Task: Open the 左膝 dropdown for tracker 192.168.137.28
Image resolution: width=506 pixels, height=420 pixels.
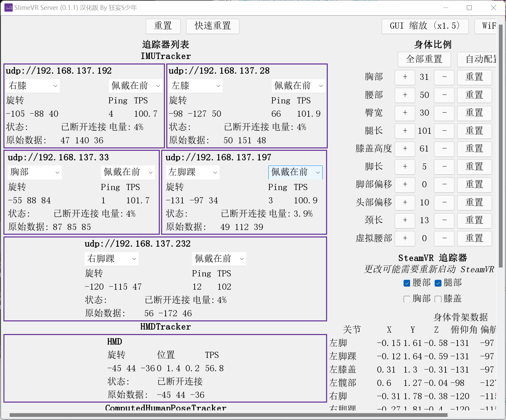Action: point(196,86)
